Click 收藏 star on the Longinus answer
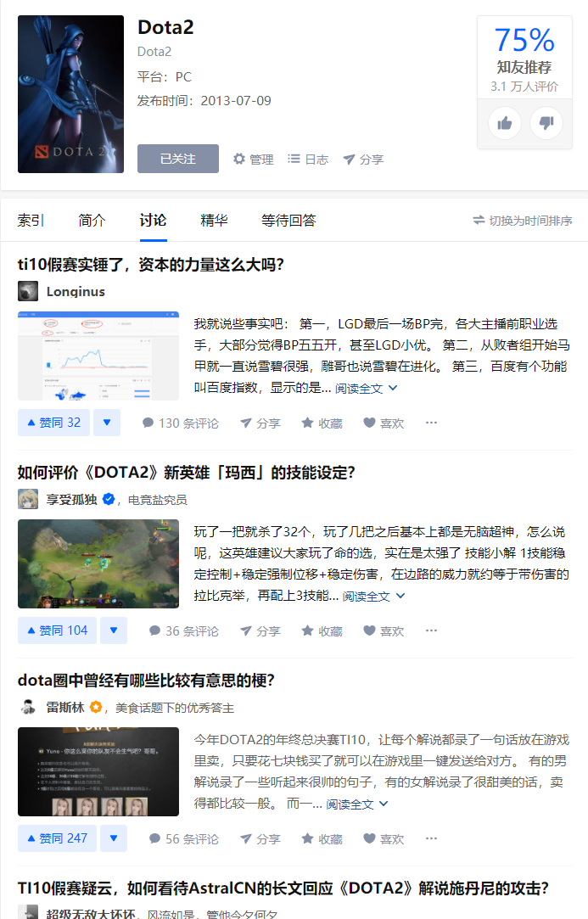Viewport: 588px width, 919px height. 322,423
